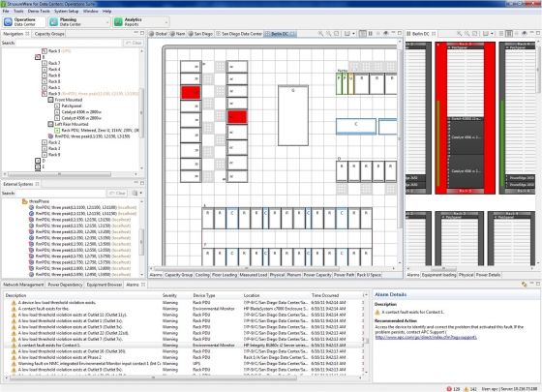This screenshot has width=542, height=392.
Task: Expand row D in the navigation tree
Action: point(38,161)
